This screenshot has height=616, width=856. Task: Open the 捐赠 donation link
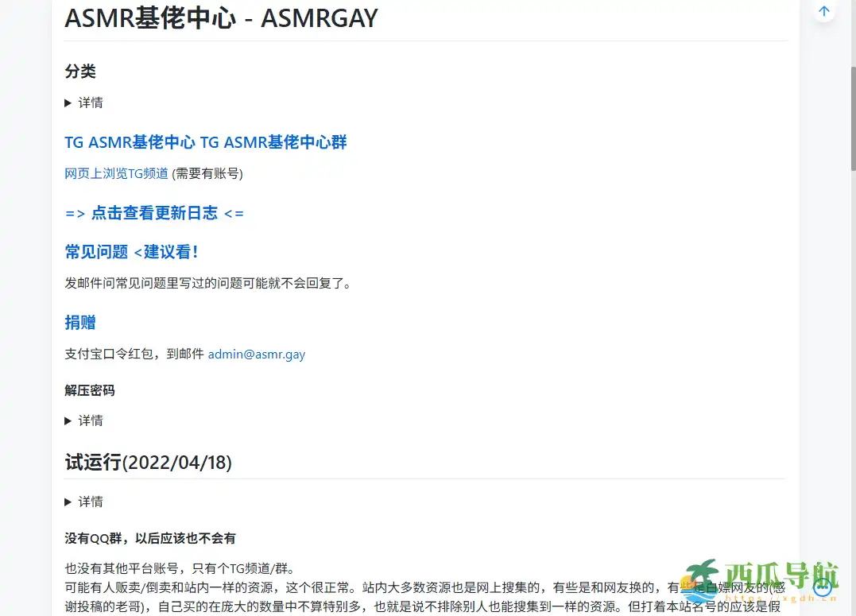(79, 323)
